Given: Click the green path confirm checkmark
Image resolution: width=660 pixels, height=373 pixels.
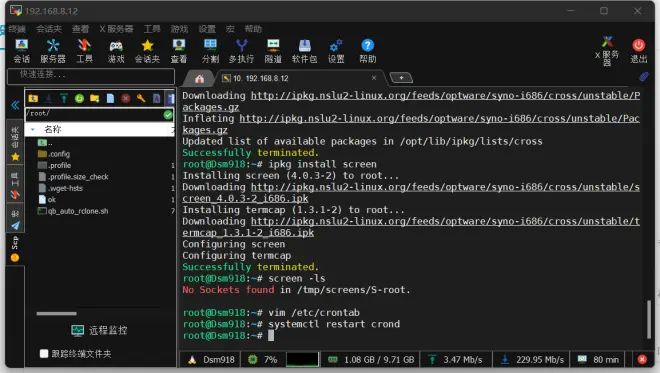Looking at the screenshot, I should tap(168, 115).
